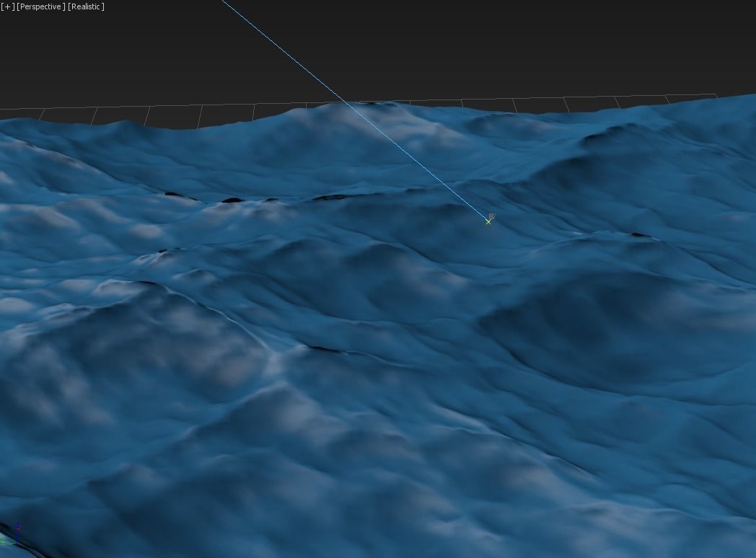756x558 pixels.
Task: Click the gray light icon near the target
Action: [492, 216]
